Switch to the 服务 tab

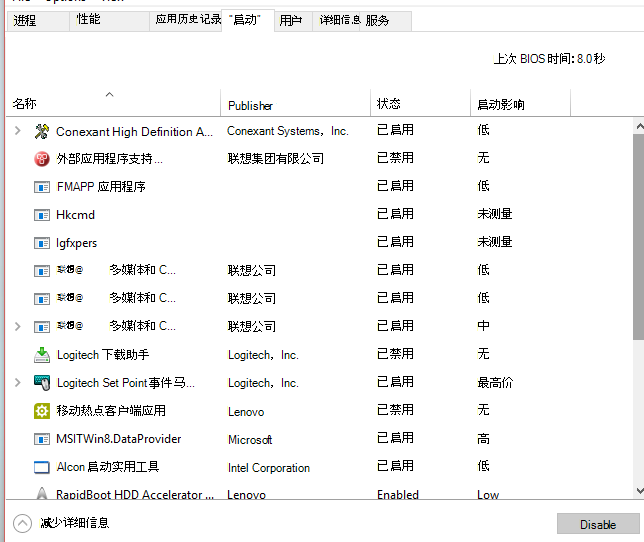click(385, 21)
